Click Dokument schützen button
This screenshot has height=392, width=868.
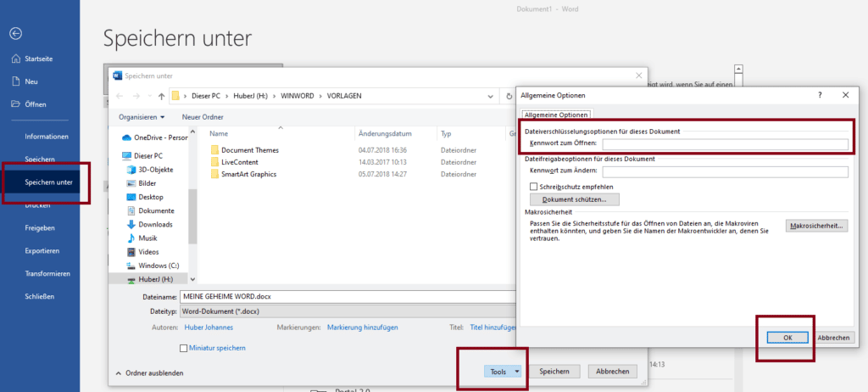pos(575,199)
